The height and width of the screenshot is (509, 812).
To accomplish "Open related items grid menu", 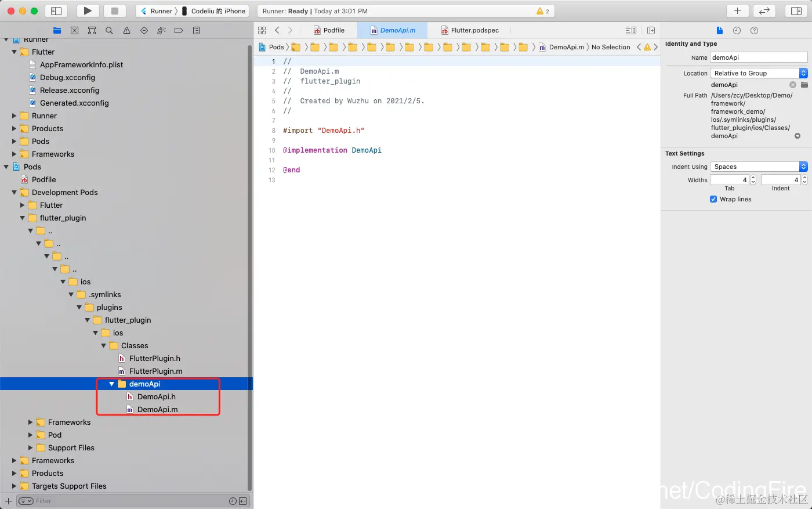I will point(262,30).
